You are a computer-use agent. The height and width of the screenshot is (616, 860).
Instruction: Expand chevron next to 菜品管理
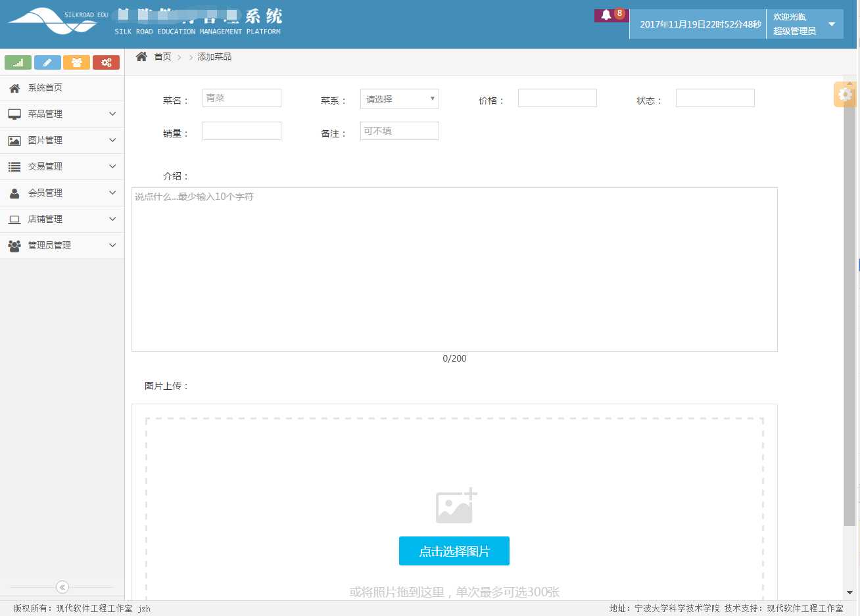click(112, 114)
